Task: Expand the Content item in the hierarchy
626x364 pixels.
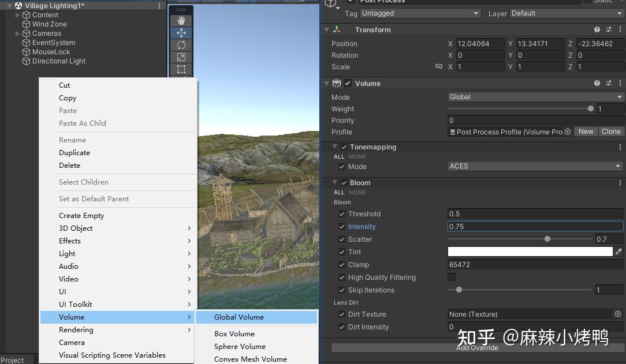Action: pos(17,15)
